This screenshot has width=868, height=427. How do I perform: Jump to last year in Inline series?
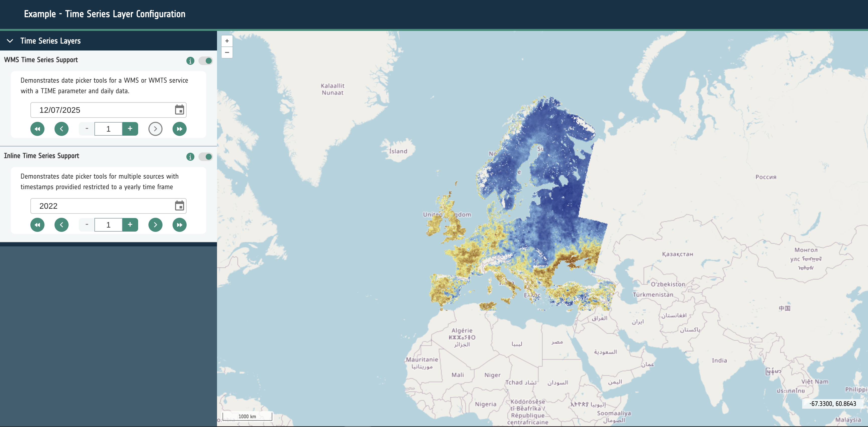pos(179,225)
